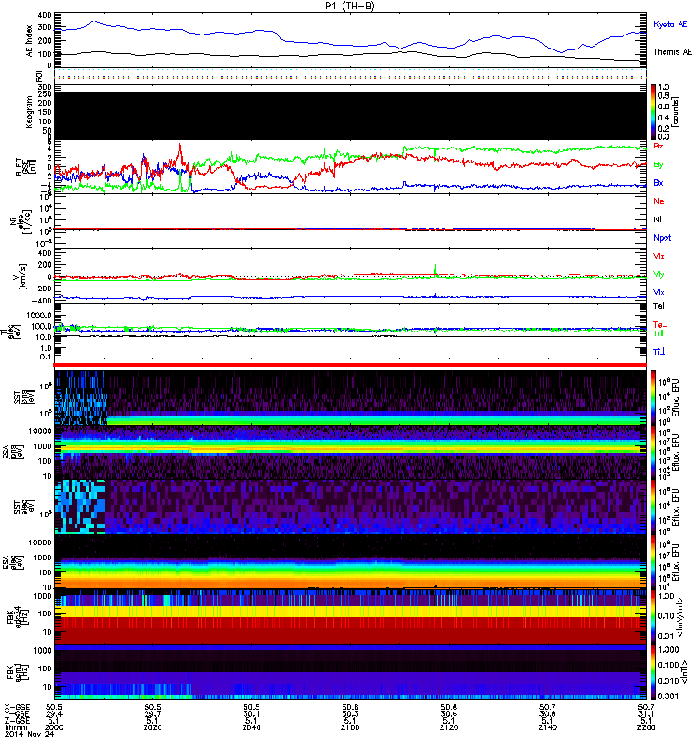700x747 pixels.
Task: Click the FBK nT color bar
Action: click(653, 672)
